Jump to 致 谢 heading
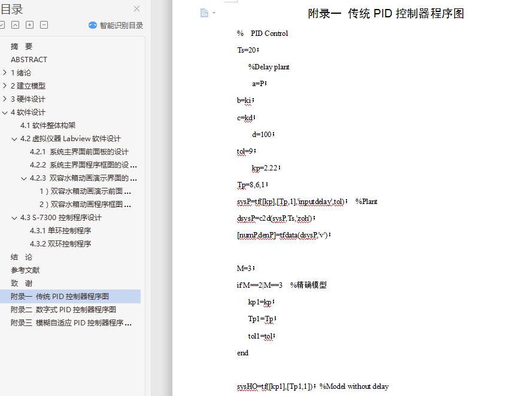 22,284
